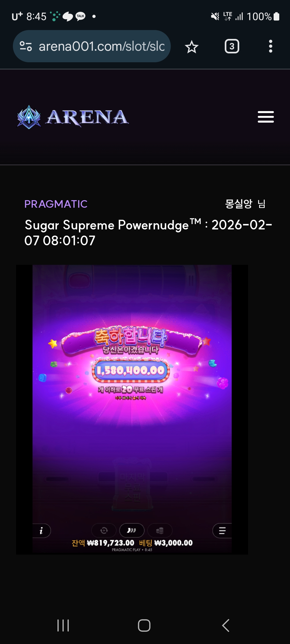
Task: Toggle autoplay circular arrows button
Action: pos(104,530)
